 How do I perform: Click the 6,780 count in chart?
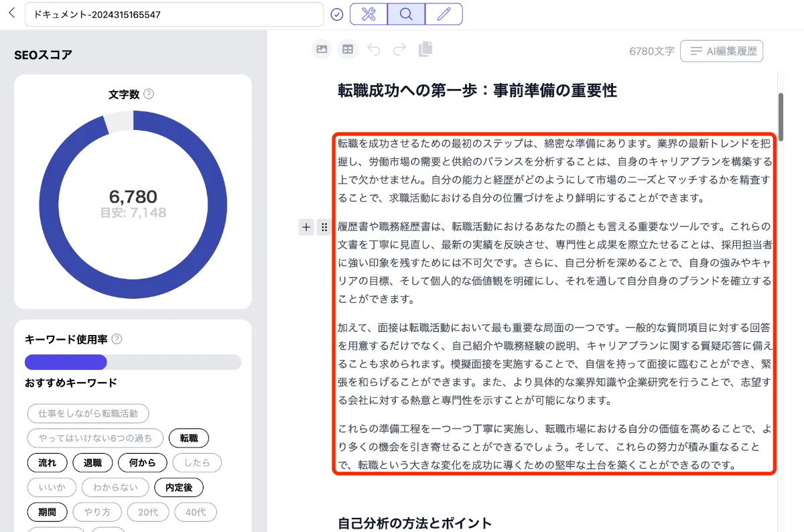(133, 196)
